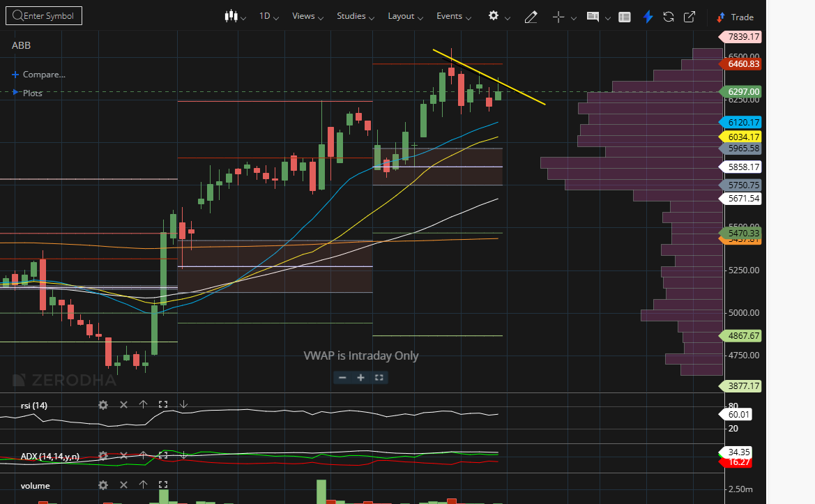Click the rsi (14) study title

point(33,405)
